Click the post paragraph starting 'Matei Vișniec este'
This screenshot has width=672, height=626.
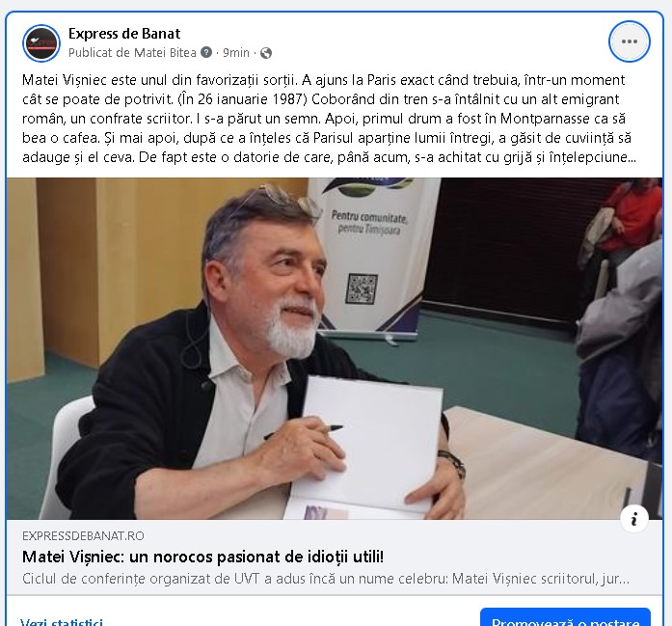pyautogui.click(x=329, y=119)
